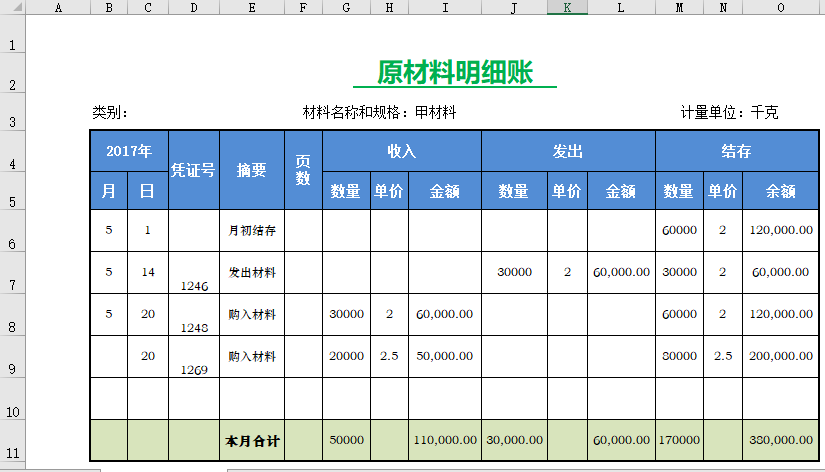Image resolution: width=825 pixels, height=472 pixels.
Task: Click the title cell 原材料明细账
Action: (x=455, y=72)
